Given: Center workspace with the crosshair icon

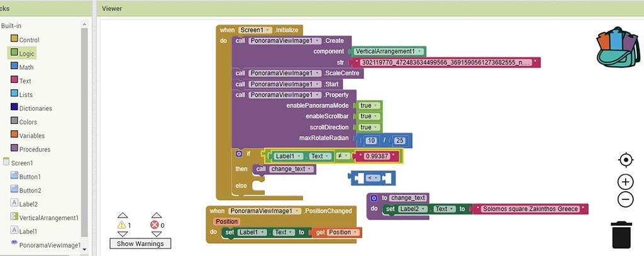Looking at the screenshot, I should pyautogui.click(x=625, y=160).
